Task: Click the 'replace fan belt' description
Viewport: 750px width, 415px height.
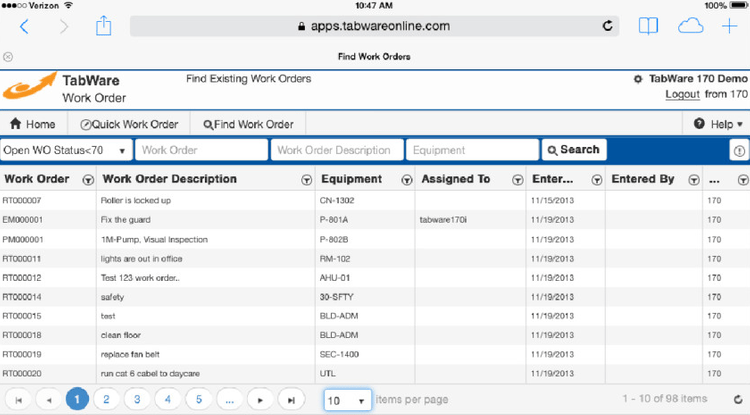Action: pos(130,354)
